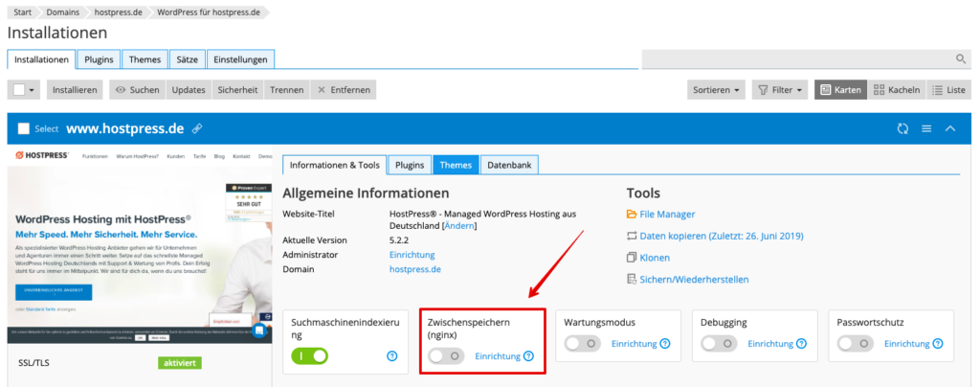Image resolution: width=980 pixels, height=387 pixels.
Task: Open the Sätze tab
Action: (187, 59)
